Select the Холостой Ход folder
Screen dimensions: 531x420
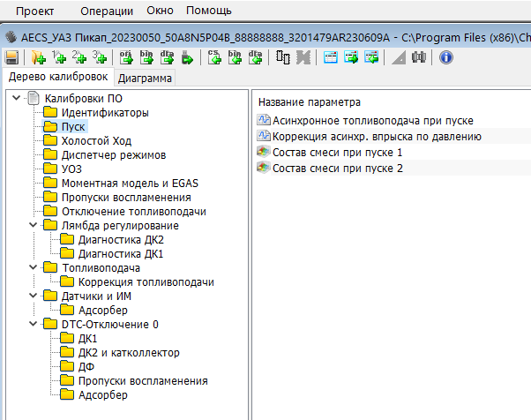click(x=96, y=141)
